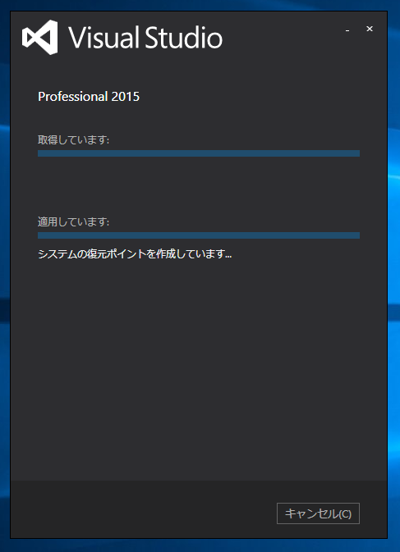Minimize the Visual Studio installer window
Screen dimensions: 400x552
(348, 30)
